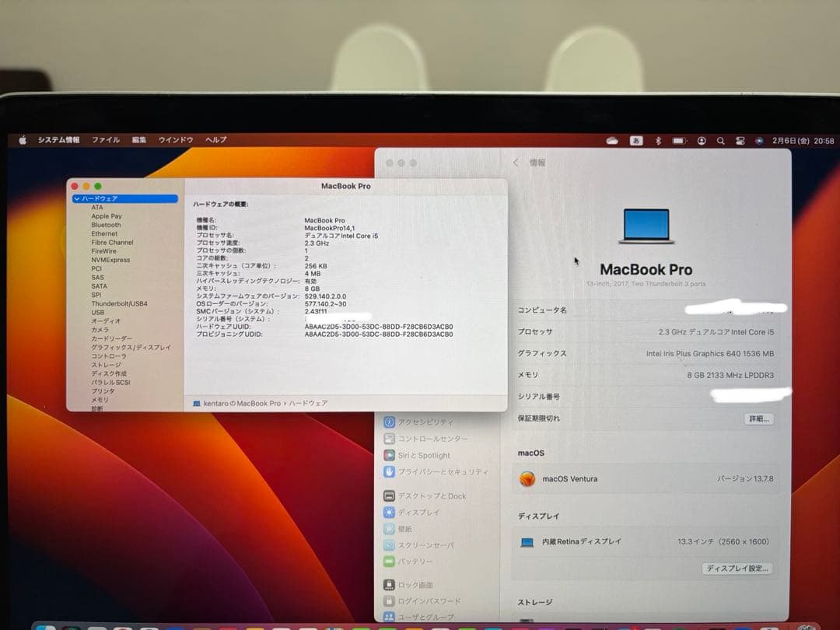This screenshot has height=630, width=840.
Task: Select プリンタ in hardware sidebar
Action: [103, 391]
